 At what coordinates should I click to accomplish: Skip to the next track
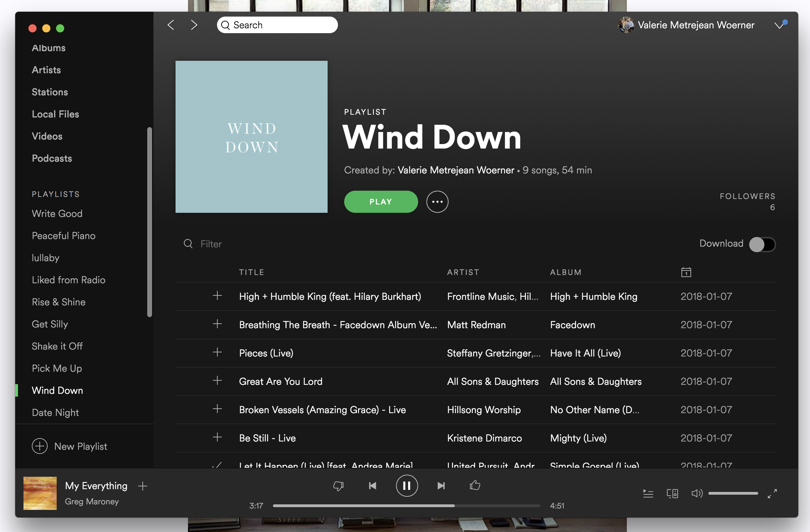pyautogui.click(x=441, y=486)
